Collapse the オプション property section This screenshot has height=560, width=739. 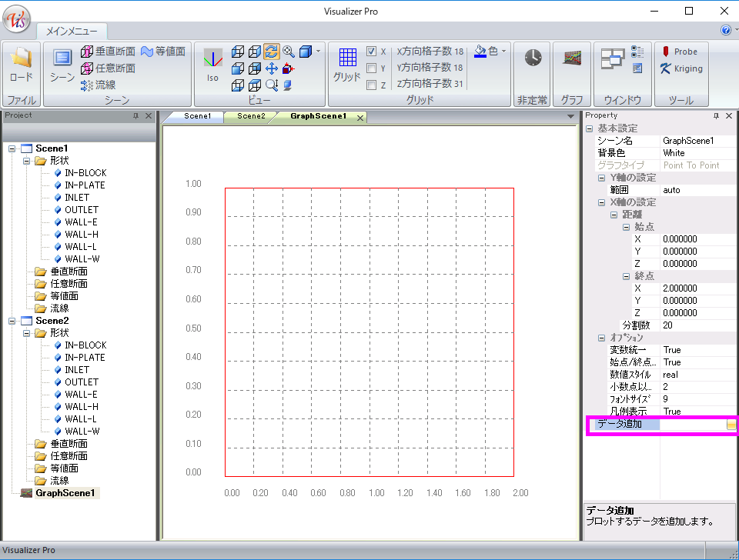point(601,338)
